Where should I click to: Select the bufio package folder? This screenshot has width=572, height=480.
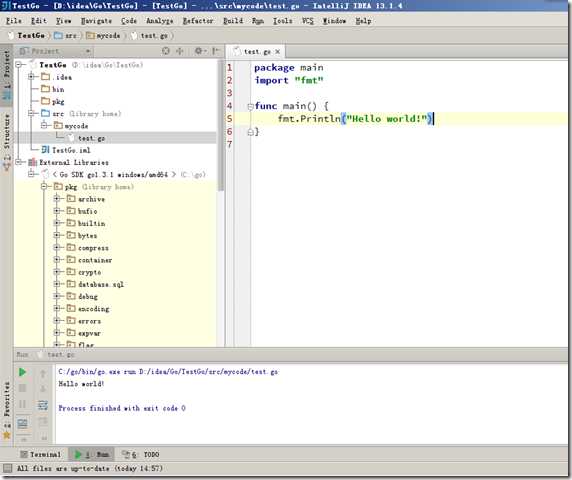click(x=82, y=211)
